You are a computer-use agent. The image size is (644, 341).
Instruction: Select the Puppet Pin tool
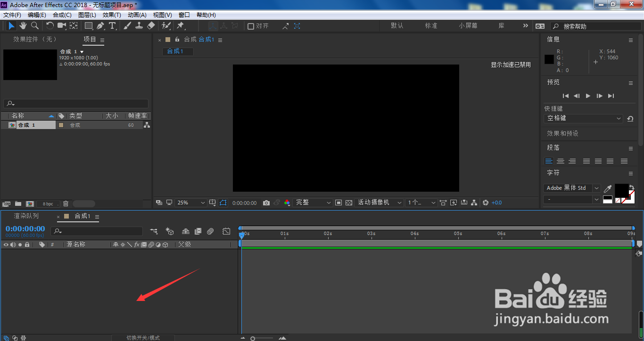click(180, 26)
